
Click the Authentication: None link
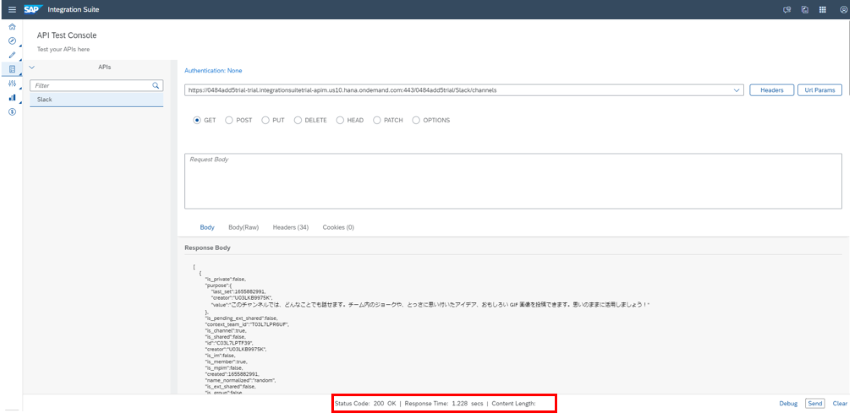pos(213,71)
